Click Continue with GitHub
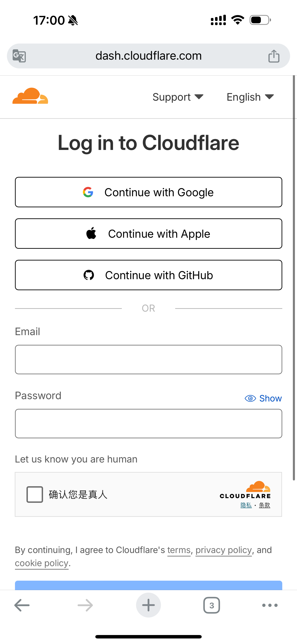The width and height of the screenshot is (297, 644). [148, 275]
